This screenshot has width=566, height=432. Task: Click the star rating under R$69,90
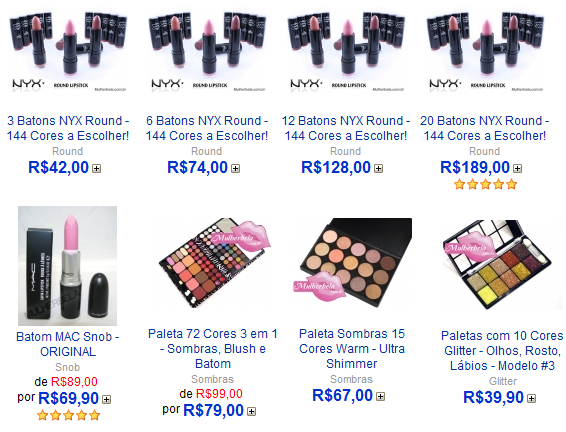coord(68,415)
